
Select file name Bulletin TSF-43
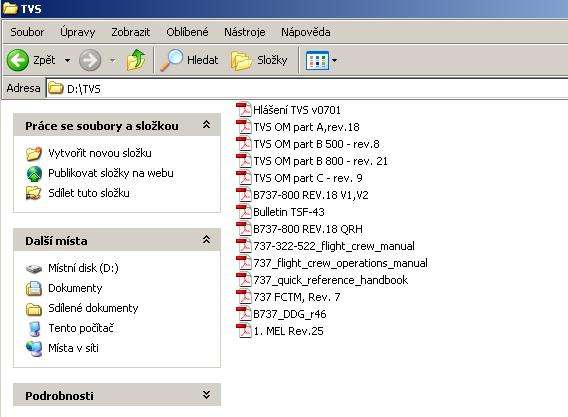289,212
